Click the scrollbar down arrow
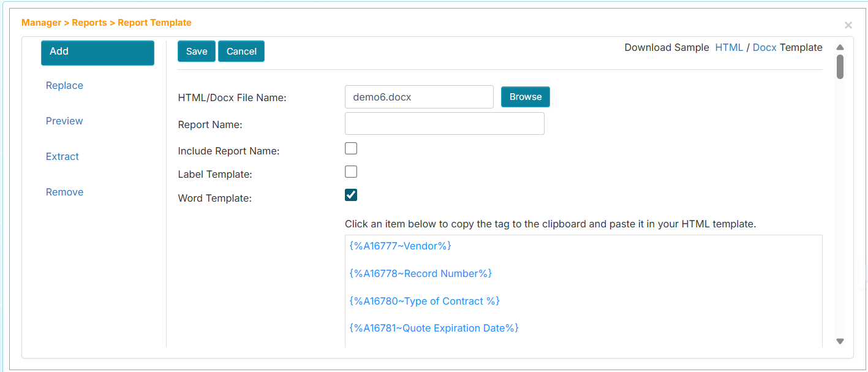 [840, 341]
